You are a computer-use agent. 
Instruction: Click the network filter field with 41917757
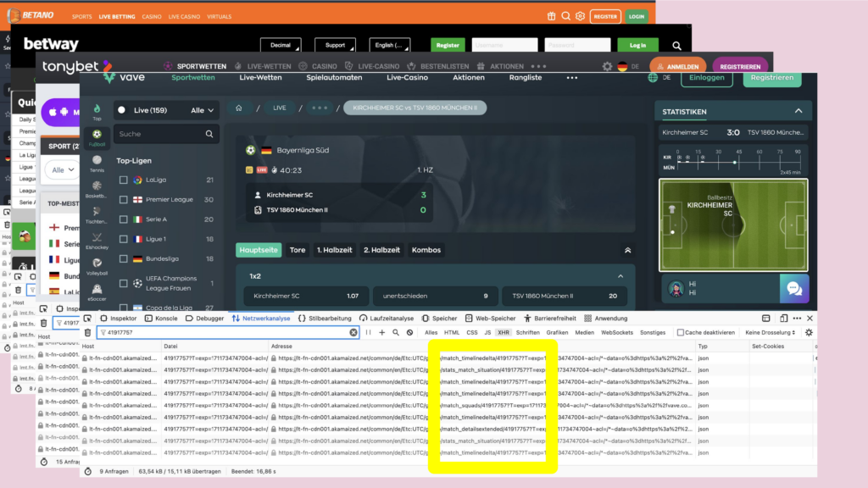pyautogui.click(x=227, y=332)
